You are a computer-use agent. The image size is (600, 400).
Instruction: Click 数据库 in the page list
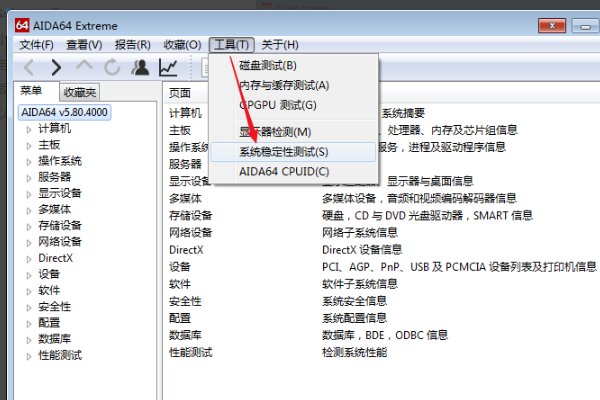coord(185,335)
